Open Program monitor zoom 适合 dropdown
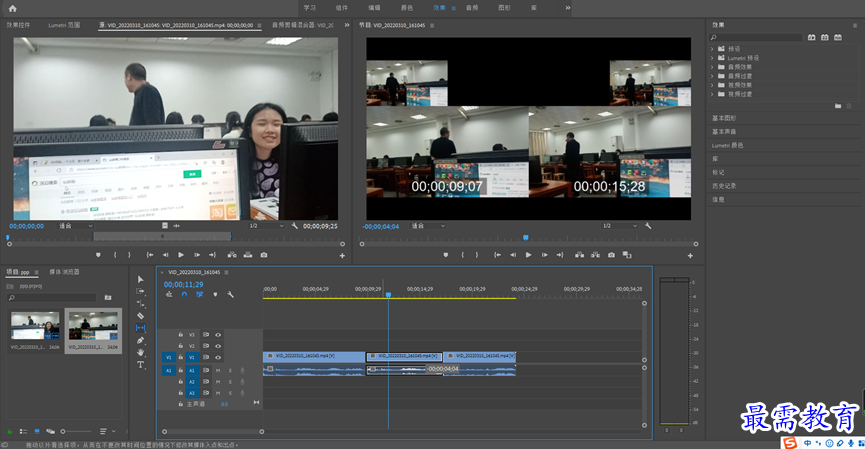The image size is (865, 449). pos(428,226)
